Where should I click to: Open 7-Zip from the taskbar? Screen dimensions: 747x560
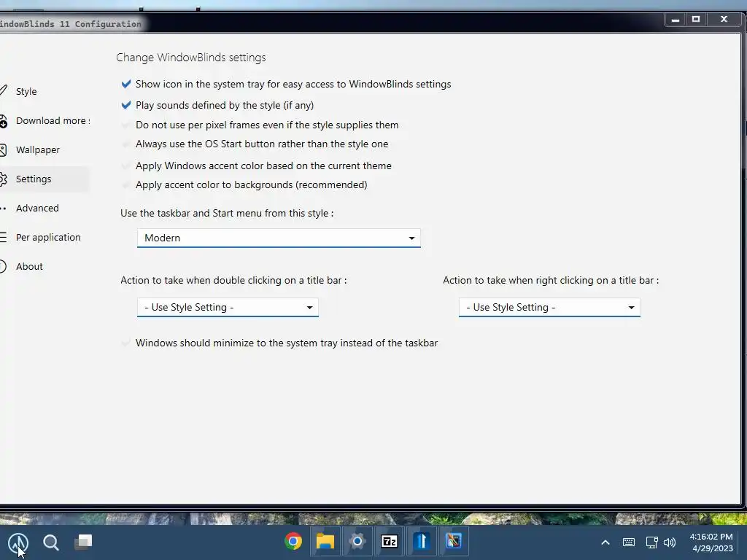(x=390, y=542)
